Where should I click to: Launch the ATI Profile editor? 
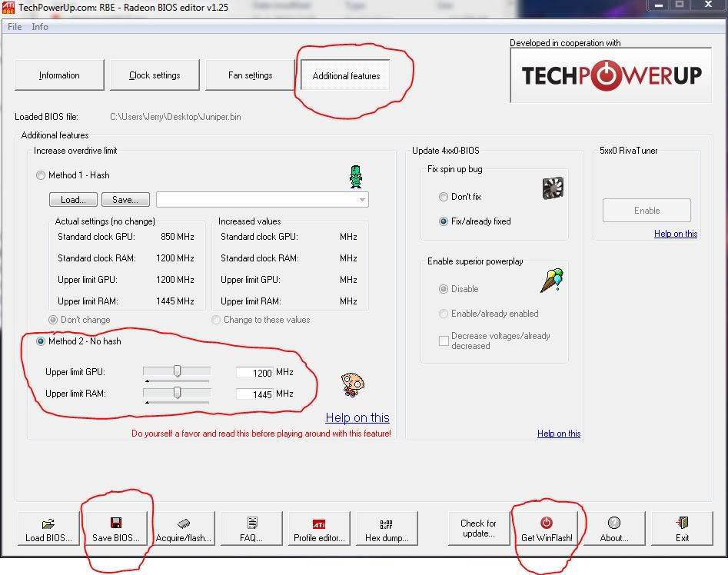click(319, 529)
